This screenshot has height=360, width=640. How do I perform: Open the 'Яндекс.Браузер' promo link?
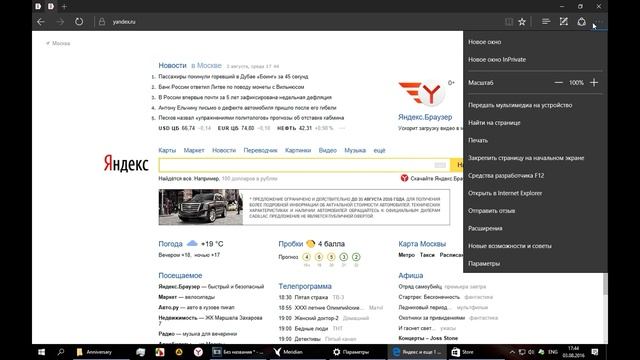(425, 117)
